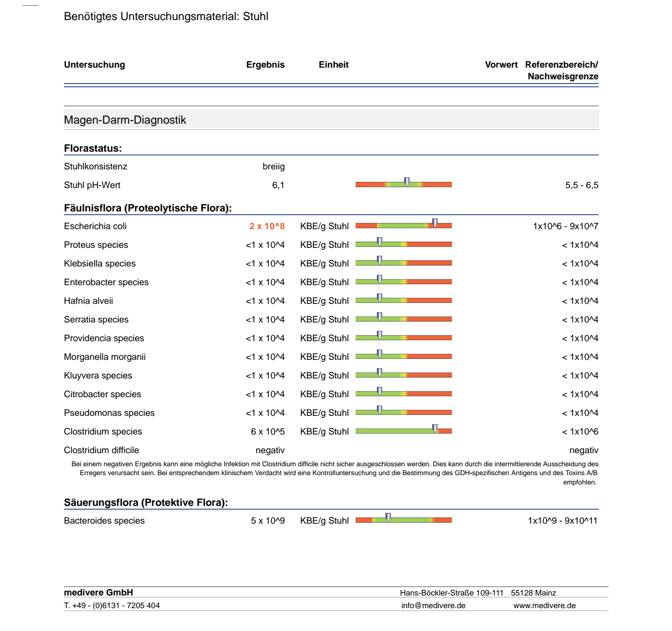Image resolution: width=672 pixels, height=631 pixels.
Task: Click the Escherichia coli range bar marker
Action: (x=435, y=223)
